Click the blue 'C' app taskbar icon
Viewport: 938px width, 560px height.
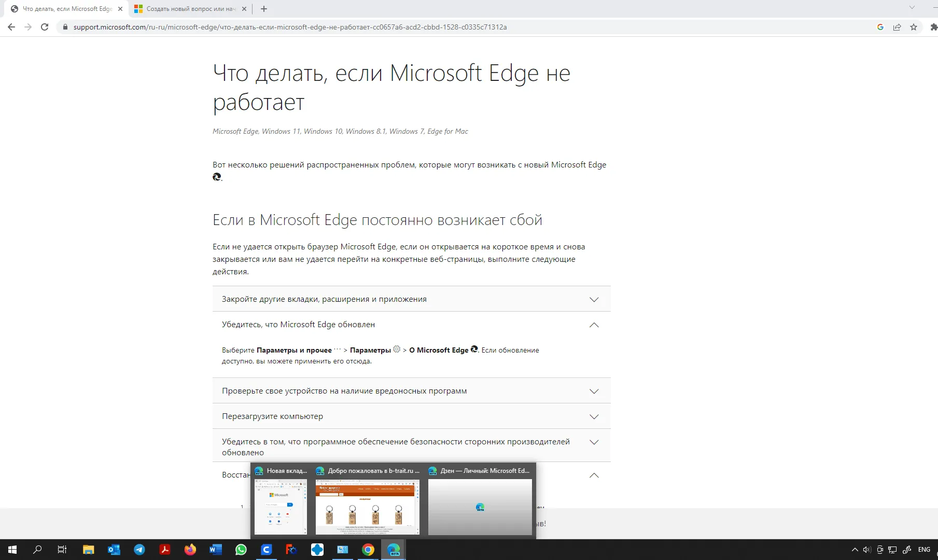pos(267,550)
